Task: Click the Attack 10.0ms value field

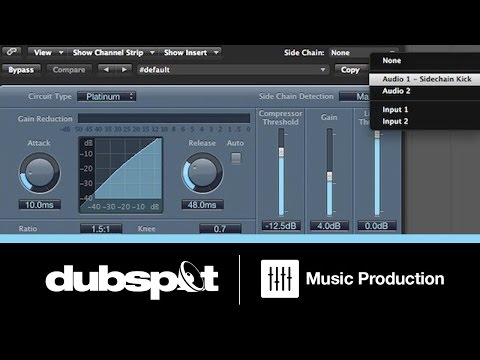Action: coord(40,205)
